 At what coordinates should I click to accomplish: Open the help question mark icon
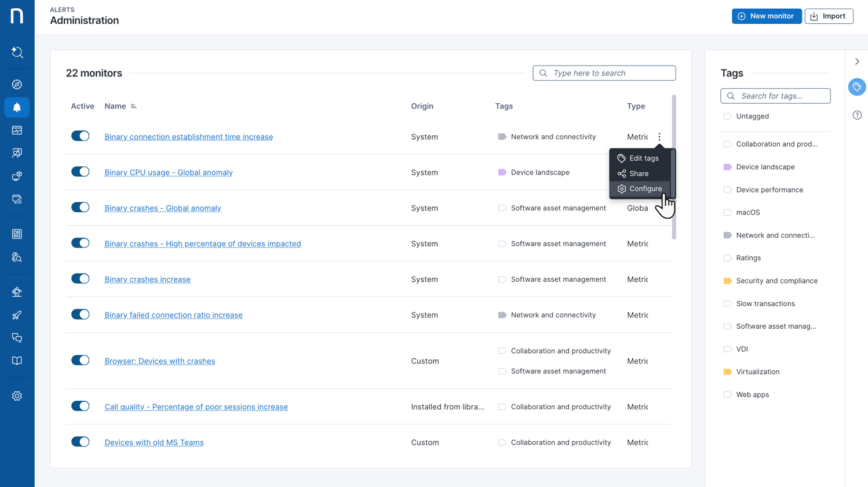pos(857,115)
